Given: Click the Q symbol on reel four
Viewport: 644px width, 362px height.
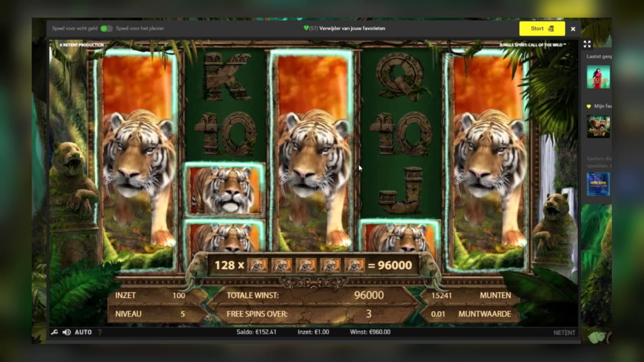Looking at the screenshot, I should 402,76.
